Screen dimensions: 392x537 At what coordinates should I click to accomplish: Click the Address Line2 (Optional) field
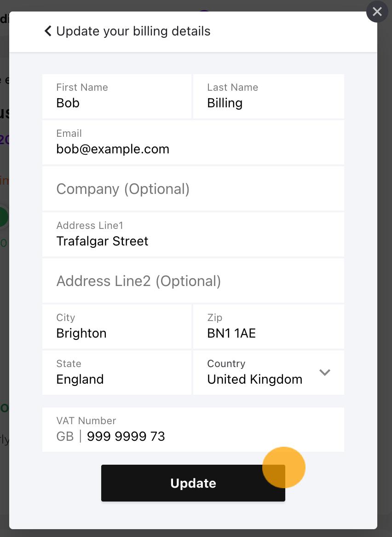pos(193,281)
